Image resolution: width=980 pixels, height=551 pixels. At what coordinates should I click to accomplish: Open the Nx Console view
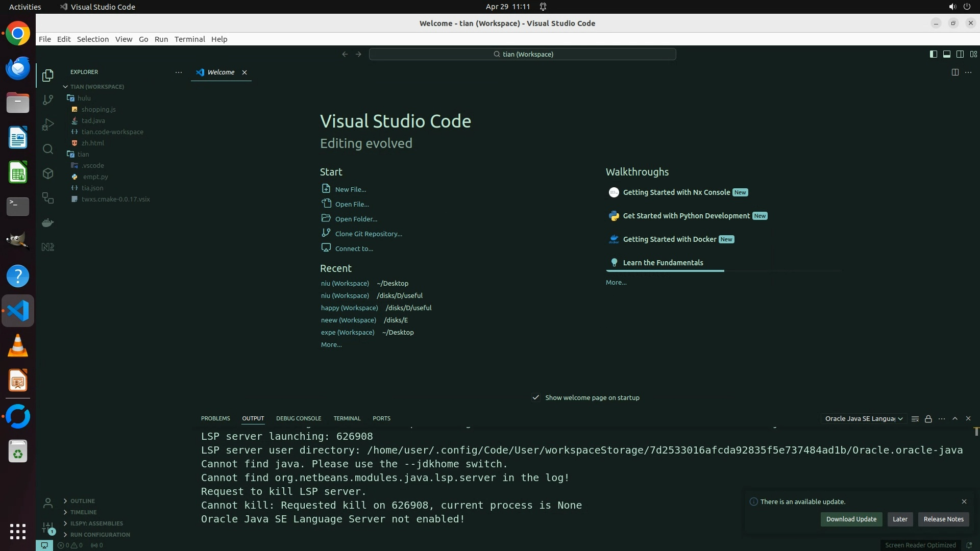(x=48, y=247)
